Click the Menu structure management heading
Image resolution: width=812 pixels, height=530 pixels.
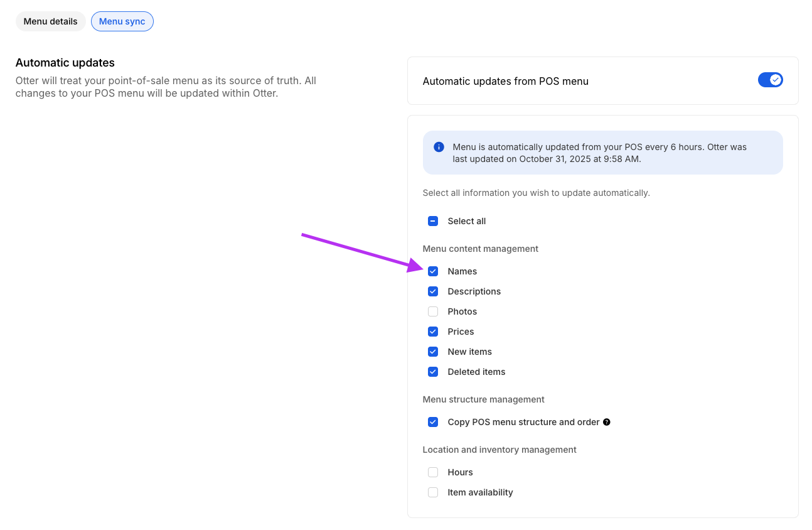pyautogui.click(x=483, y=399)
